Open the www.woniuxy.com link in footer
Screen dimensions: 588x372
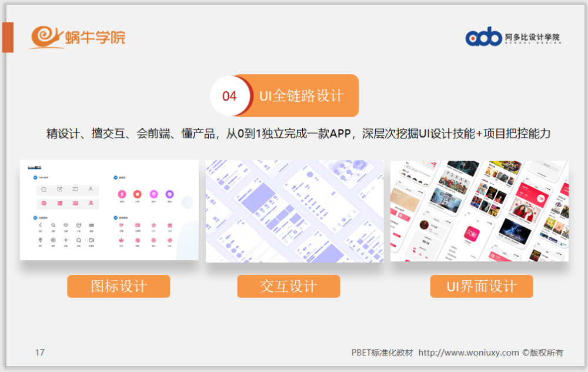[469, 353]
